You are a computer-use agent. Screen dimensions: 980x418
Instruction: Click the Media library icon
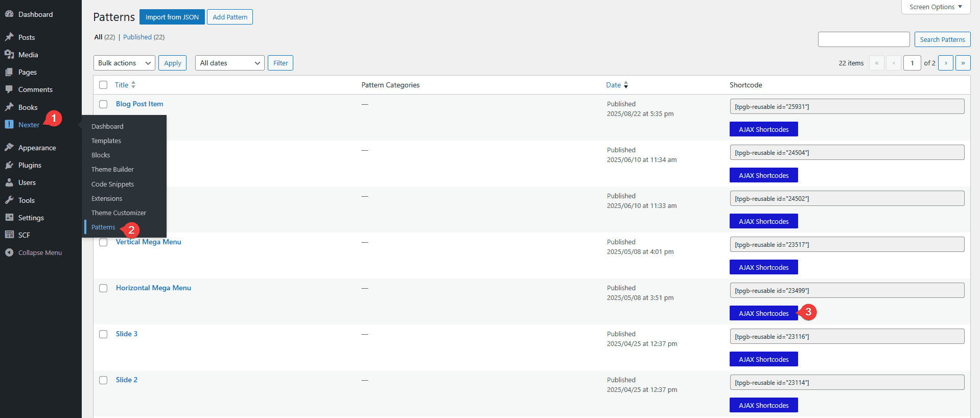pyautogui.click(x=9, y=55)
